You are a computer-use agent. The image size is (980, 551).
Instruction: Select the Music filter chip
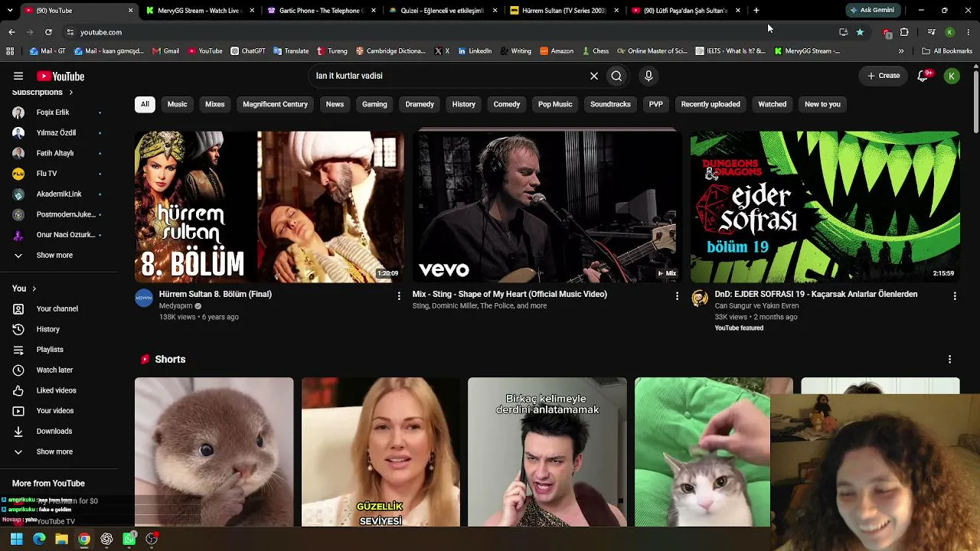pyautogui.click(x=177, y=104)
